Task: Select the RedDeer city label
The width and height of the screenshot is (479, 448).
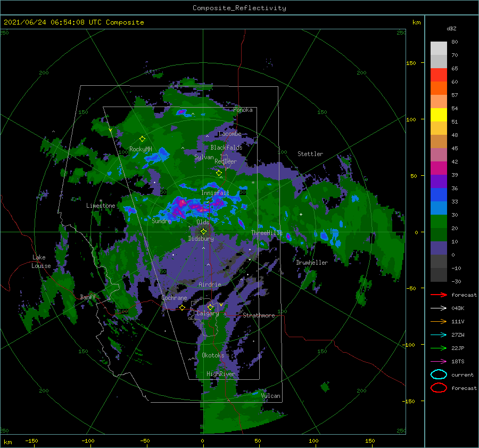Action: point(226,161)
